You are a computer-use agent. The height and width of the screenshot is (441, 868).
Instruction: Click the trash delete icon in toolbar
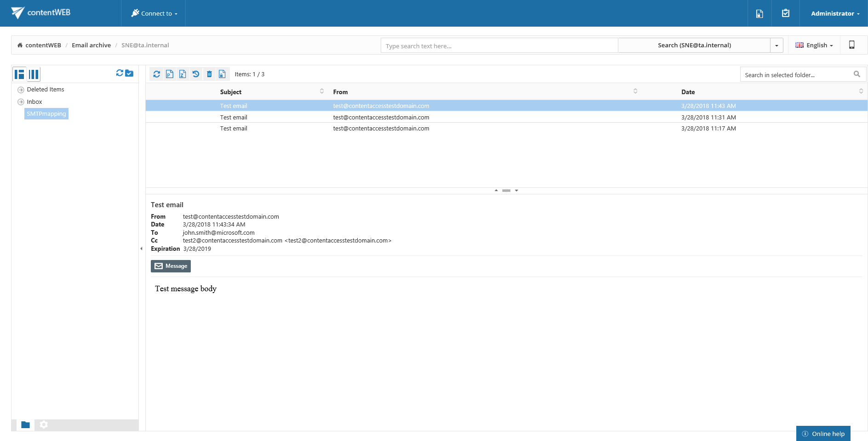click(x=209, y=74)
